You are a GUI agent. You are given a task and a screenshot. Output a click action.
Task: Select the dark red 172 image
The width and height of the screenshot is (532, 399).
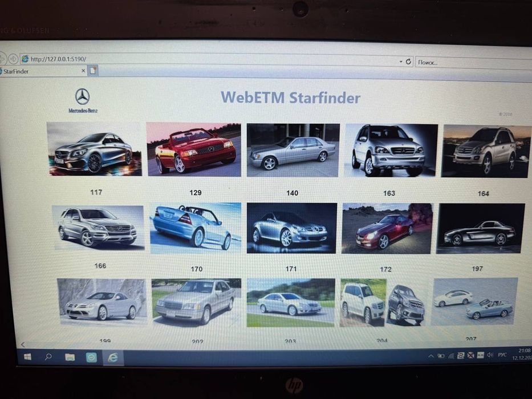point(387,229)
